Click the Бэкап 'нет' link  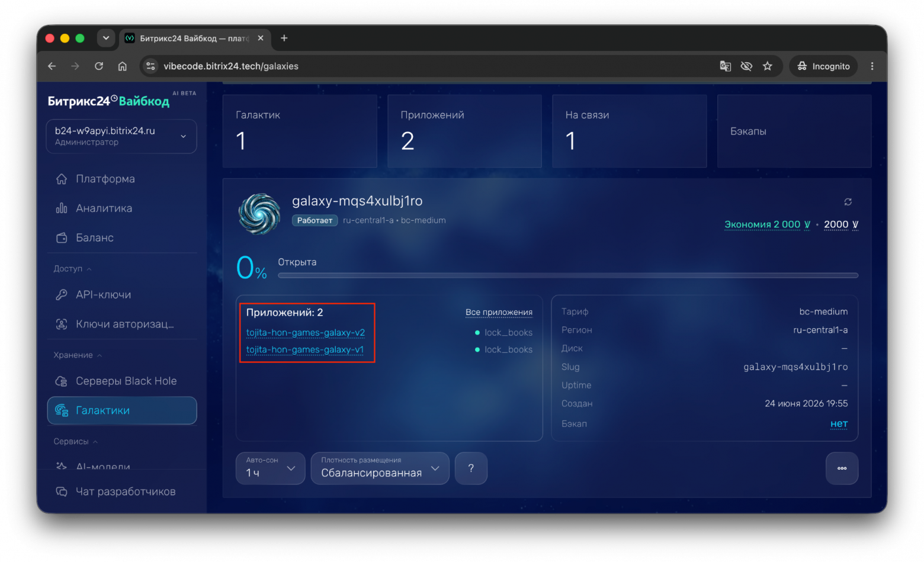(839, 424)
